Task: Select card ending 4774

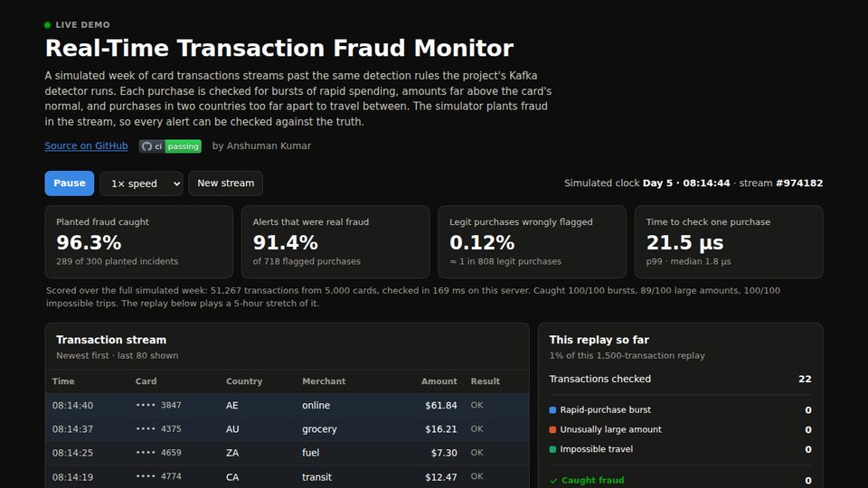Action: coord(159,476)
